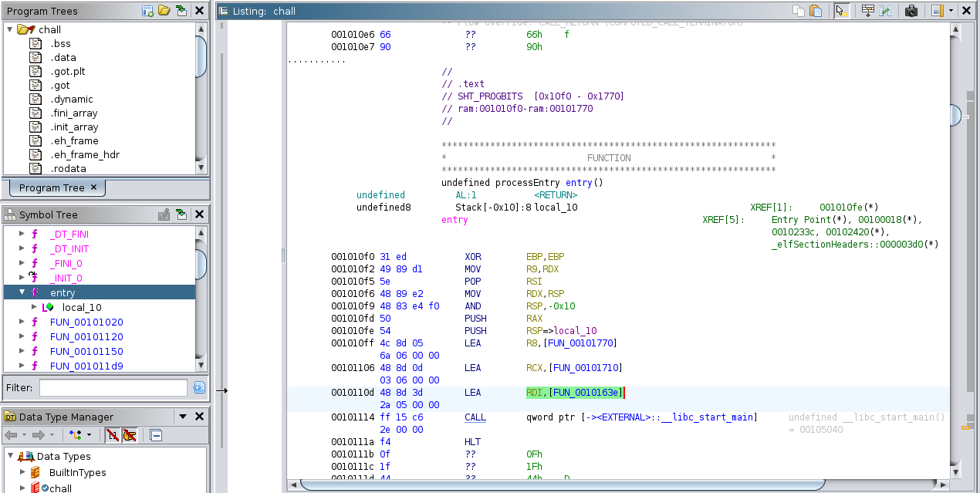
Task: Toggle the filter arrays button in Data Type Manager
Action: click(112, 436)
